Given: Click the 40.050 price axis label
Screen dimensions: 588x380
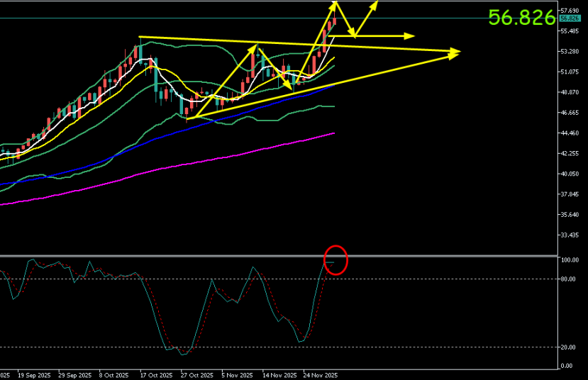Looking at the screenshot, I should pos(569,174).
